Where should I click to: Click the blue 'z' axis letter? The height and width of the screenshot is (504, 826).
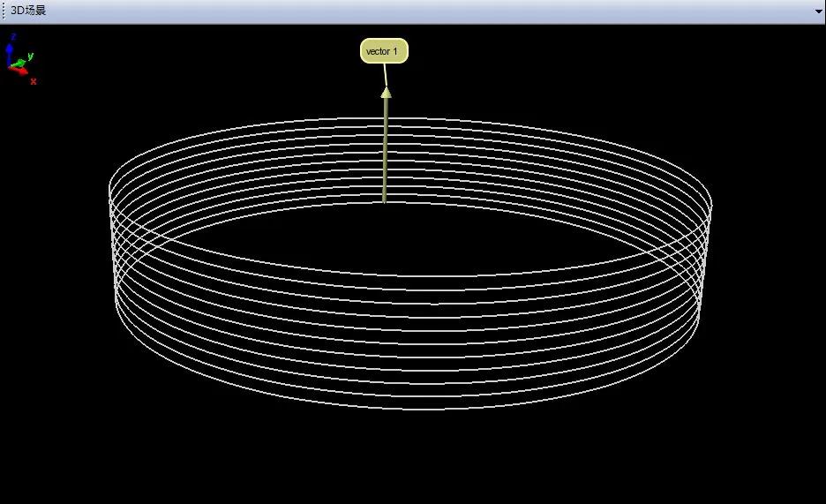12,36
